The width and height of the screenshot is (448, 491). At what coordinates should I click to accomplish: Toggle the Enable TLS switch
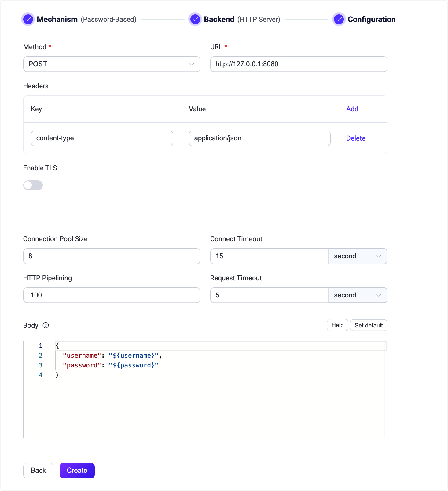tap(33, 185)
